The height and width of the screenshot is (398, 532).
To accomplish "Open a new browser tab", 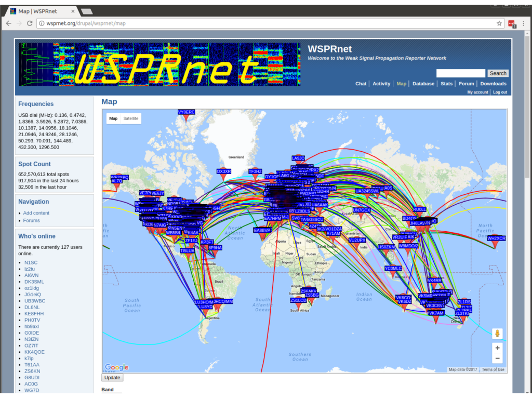I will pos(87,11).
